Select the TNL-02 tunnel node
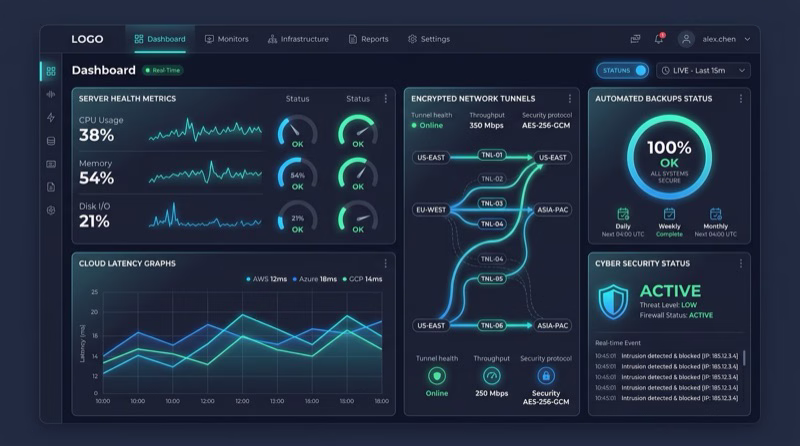The height and width of the screenshot is (446, 800). pyautogui.click(x=492, y=179)
